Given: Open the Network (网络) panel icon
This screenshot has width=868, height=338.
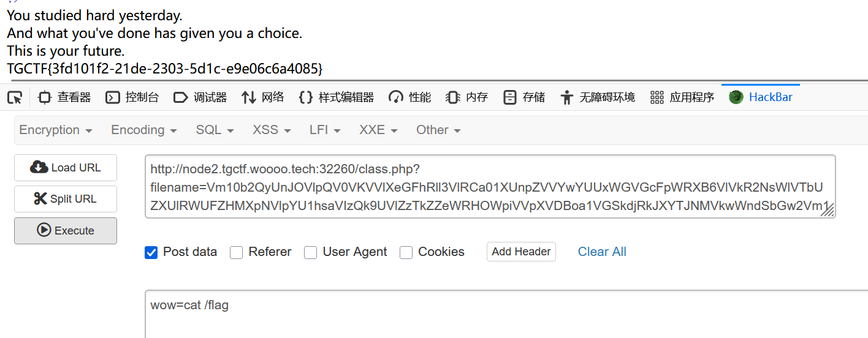Looking at the screenshot, I should pyautogui.click(x=248, y=97).
